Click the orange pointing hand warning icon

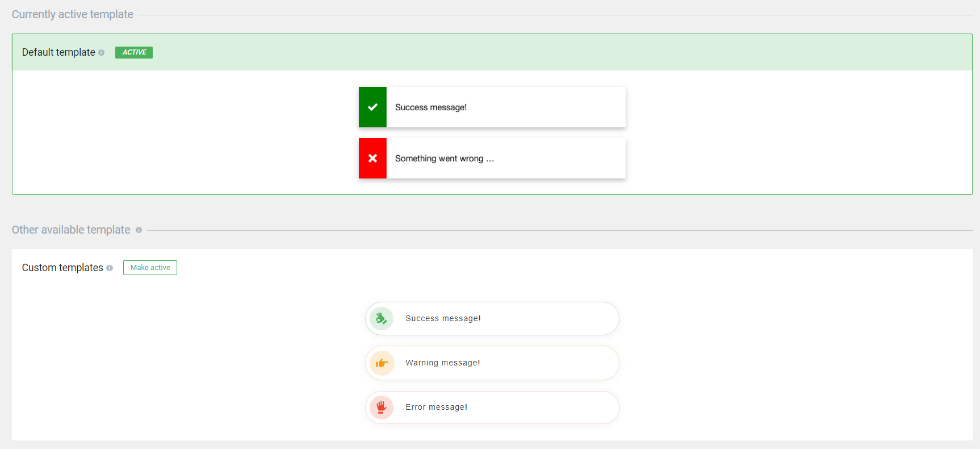[382, 363]
